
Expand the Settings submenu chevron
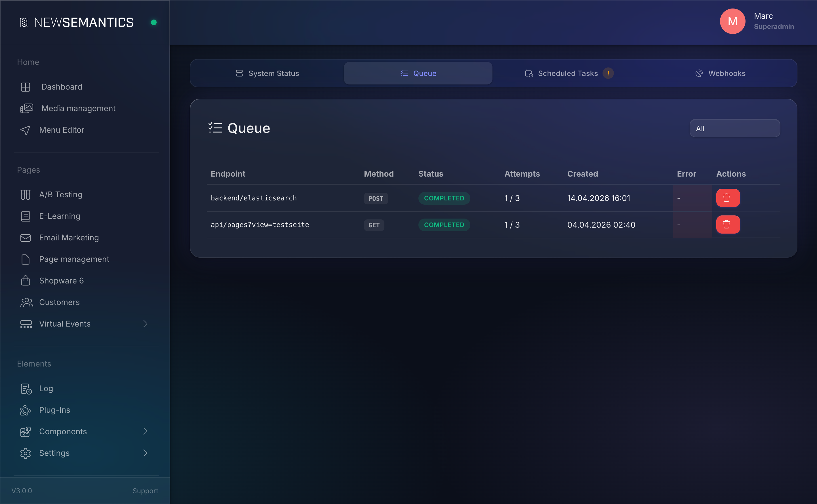146,453
